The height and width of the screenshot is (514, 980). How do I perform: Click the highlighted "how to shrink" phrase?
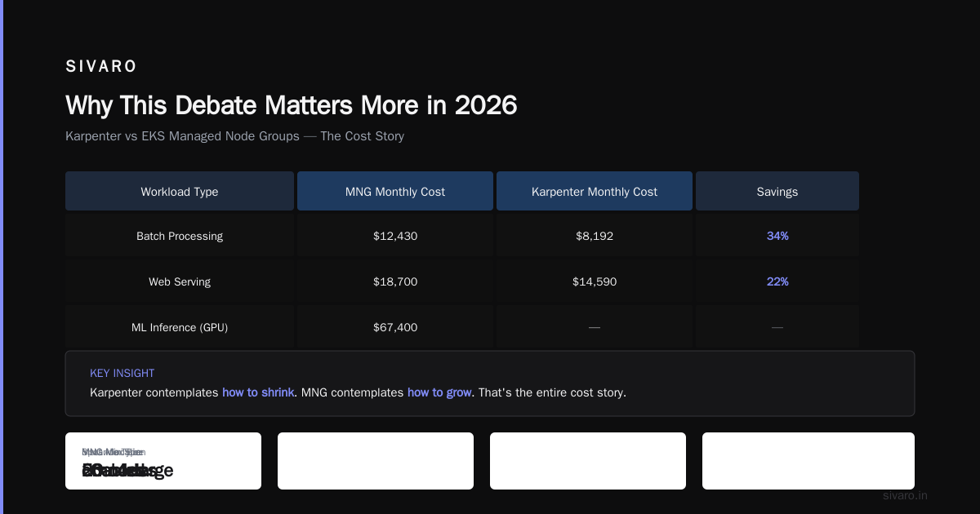[x=258, y=392]
